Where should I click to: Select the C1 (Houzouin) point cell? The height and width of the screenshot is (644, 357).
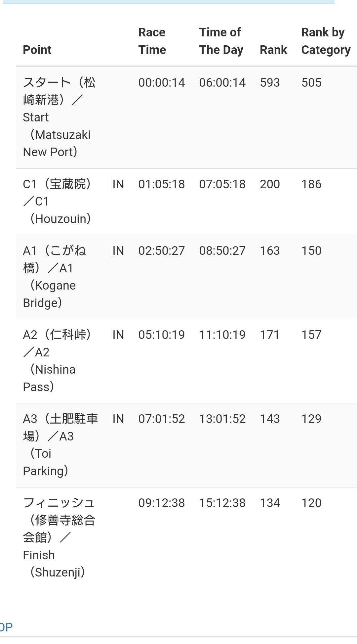[57, 201]
